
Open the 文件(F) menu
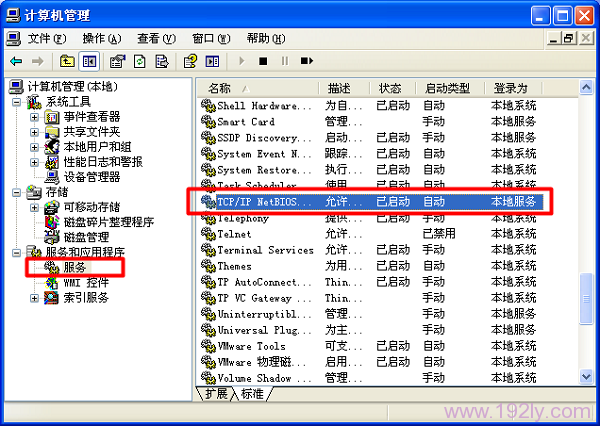pyautogui.click(x=47, y=39)
